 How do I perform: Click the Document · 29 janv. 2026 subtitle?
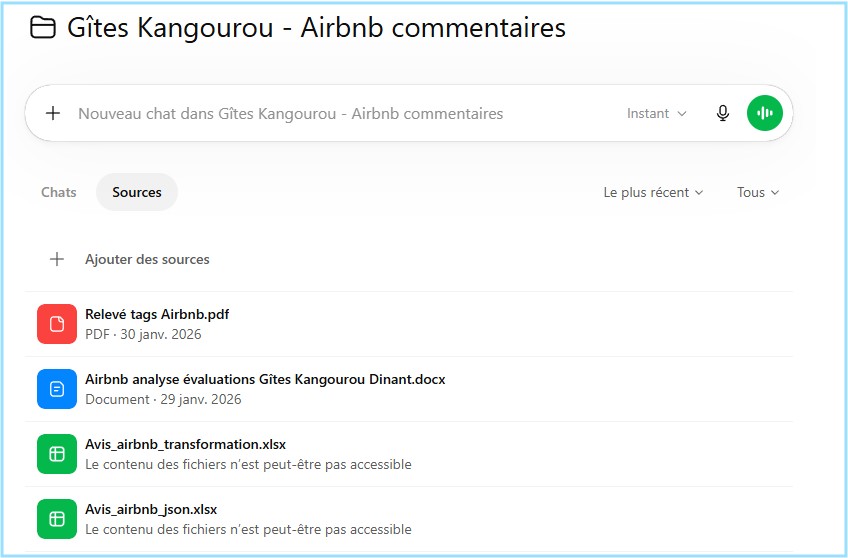coord(163,399)
